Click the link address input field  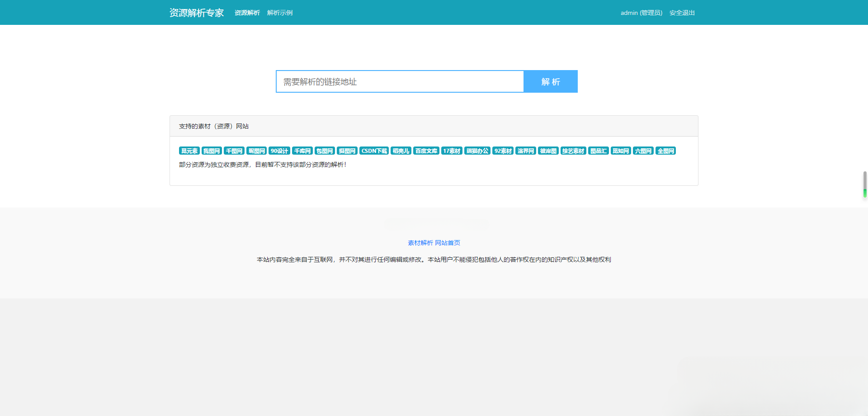400,81
